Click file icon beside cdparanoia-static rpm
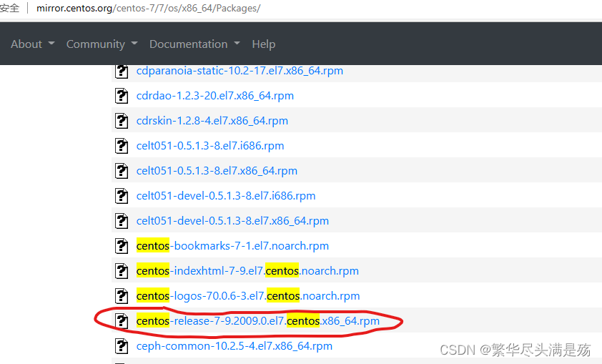Screen dimensions: 602x364 [122, 72]
